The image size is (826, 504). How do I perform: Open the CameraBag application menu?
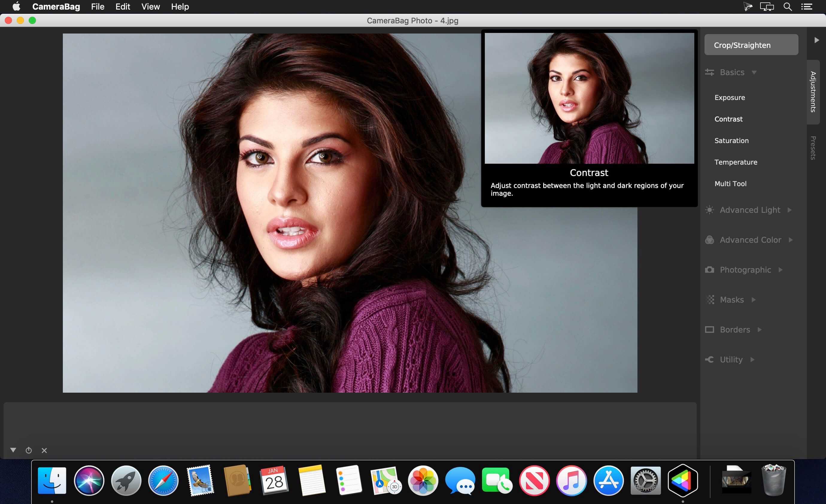[56, 7]
